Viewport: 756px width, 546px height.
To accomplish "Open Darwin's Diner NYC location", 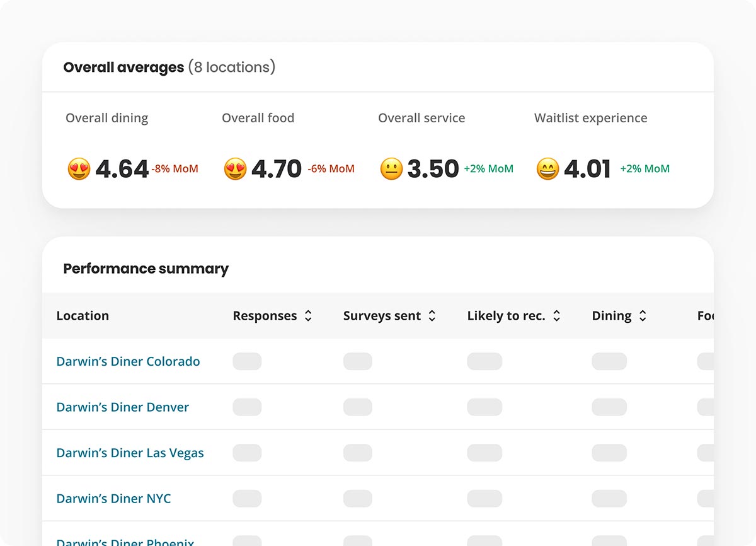I will click(113, 498).
